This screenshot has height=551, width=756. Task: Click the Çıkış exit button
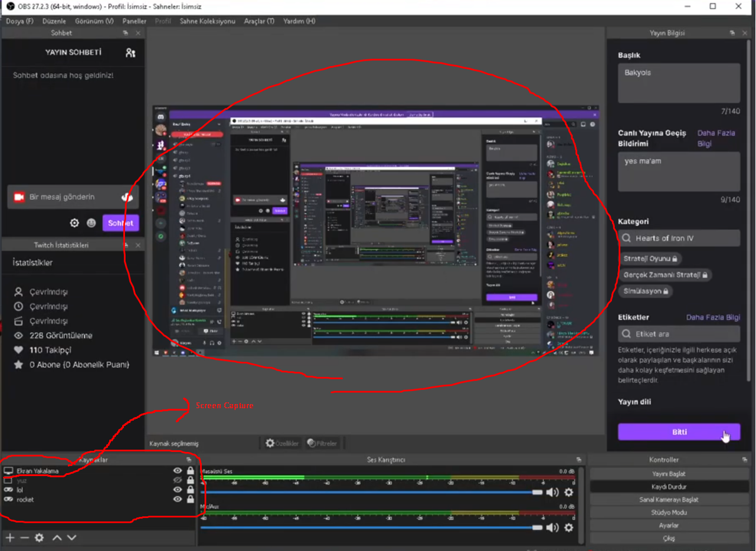point(669,538)
